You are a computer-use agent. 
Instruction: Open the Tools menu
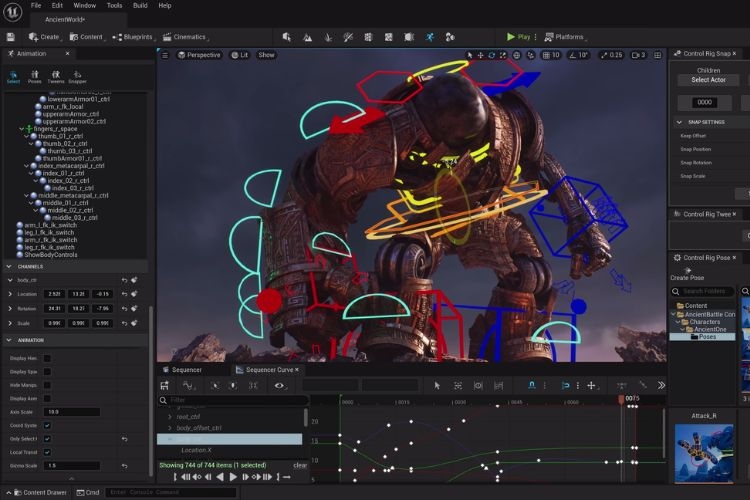114,6
